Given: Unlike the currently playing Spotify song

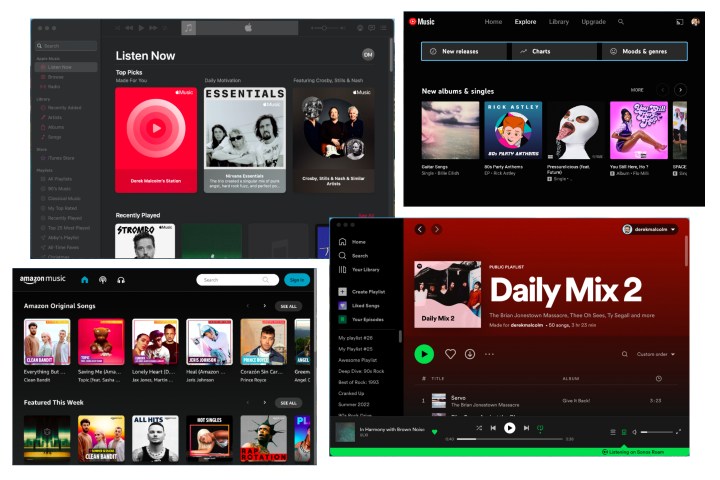Looking at the screenshot, I should click(434, 432).
